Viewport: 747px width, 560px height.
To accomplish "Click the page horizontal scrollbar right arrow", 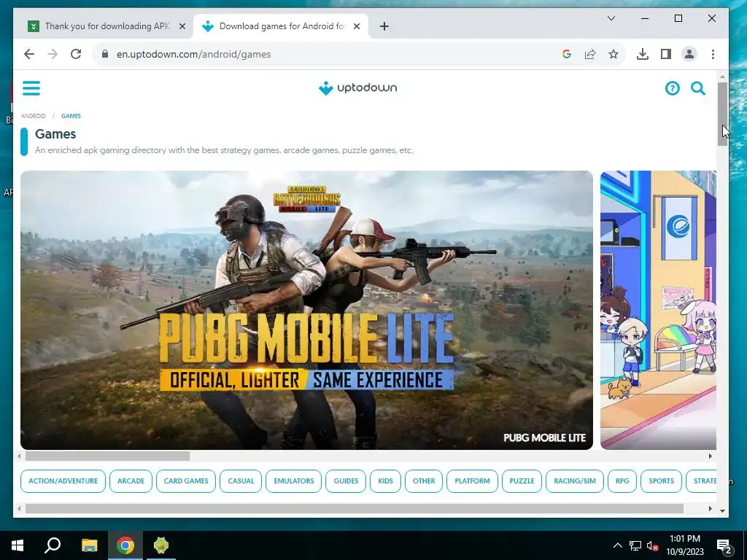I will click(x=711, y=508).
